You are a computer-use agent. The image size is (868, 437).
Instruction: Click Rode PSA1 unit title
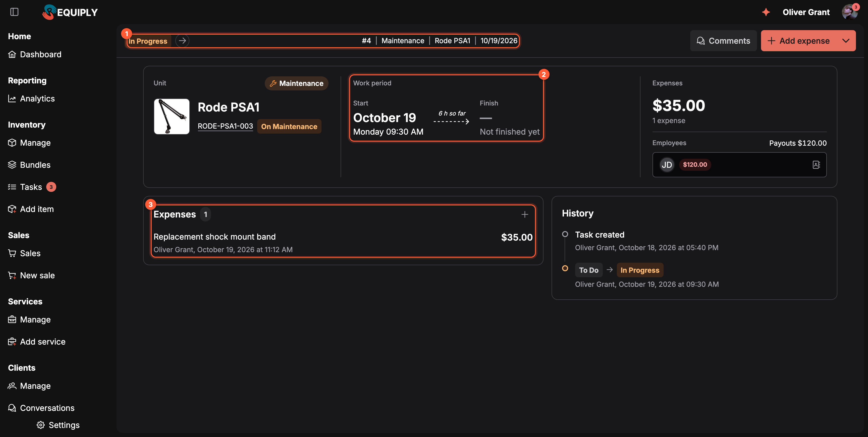pyautogui.click(x=229, y=107)
